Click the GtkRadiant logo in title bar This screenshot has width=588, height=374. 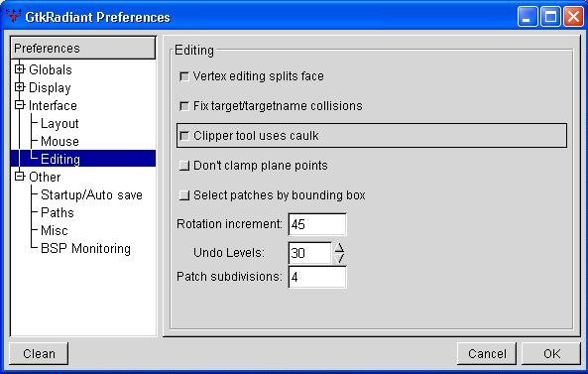click(x=14, y=16)
